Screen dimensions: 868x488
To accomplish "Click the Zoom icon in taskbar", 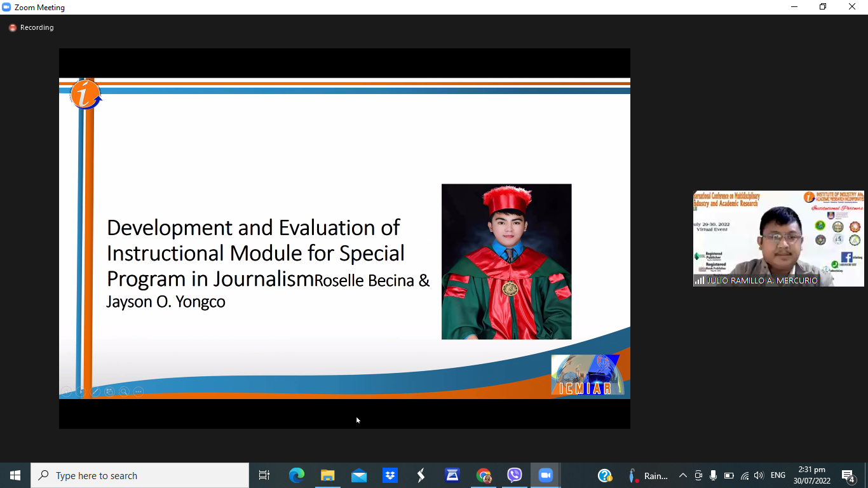I will (546, 475).
